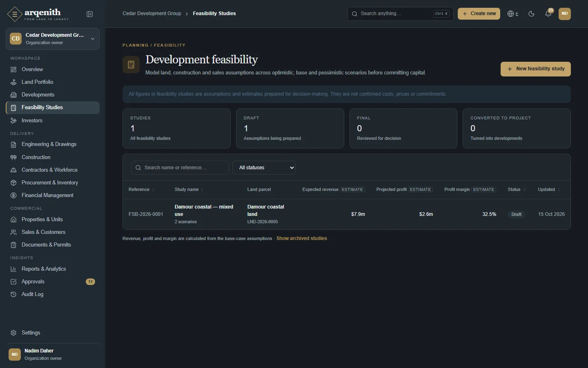Collapse the sidebar panel icon
This screenshot has width=588, height=368.
[90, 14]
